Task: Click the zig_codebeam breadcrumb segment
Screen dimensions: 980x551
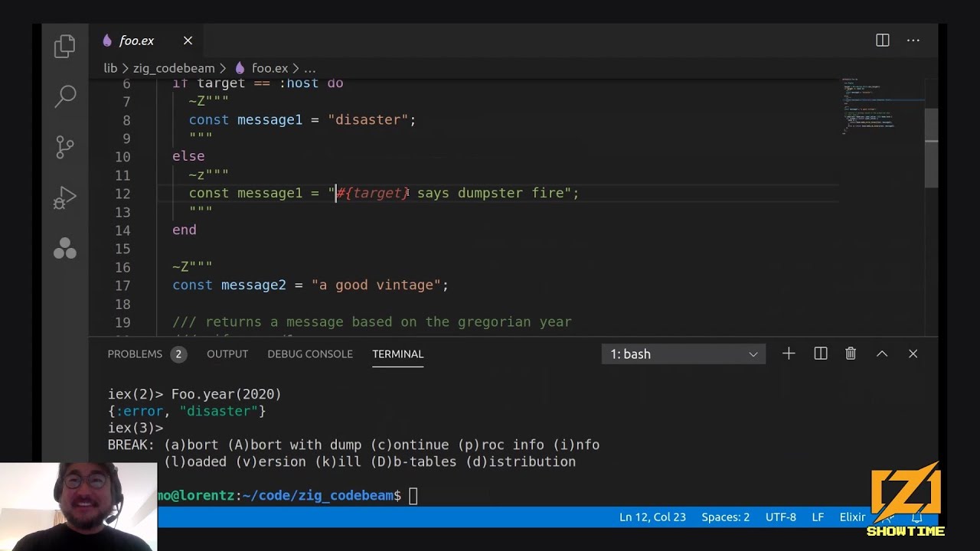Action: 174,68
